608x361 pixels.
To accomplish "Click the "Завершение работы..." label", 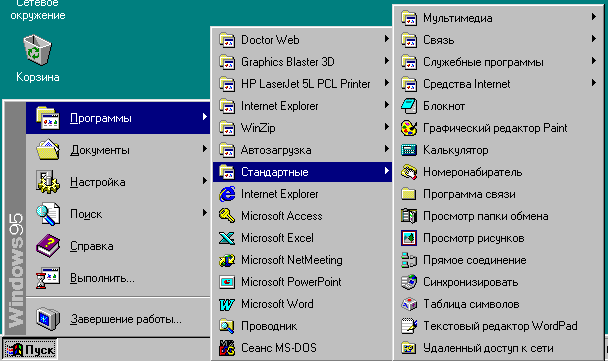I will point(126,319).
